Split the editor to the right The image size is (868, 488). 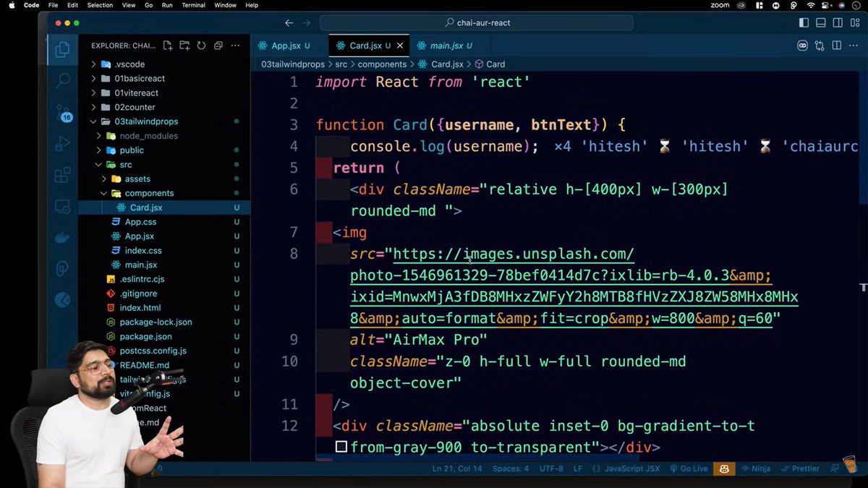click(836, 46)
